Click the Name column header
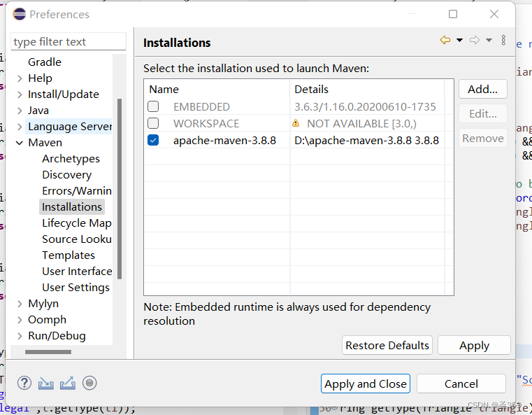Viewport: 532px width, 415px height. click(217, 90)
